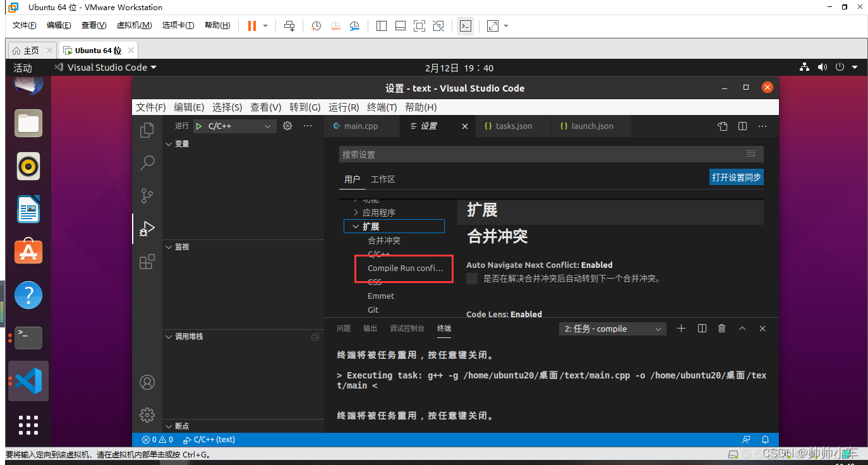Click the 打开设置同步 button

[737, 178]
